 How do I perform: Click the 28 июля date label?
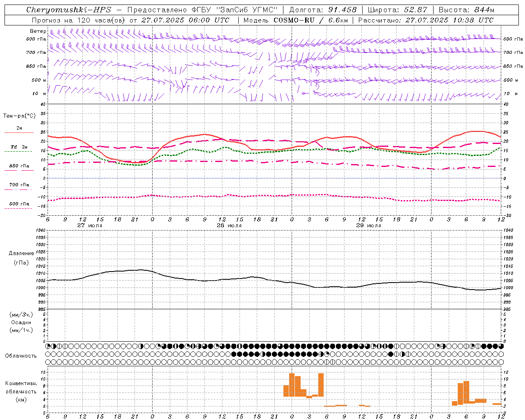coord(229,226)
